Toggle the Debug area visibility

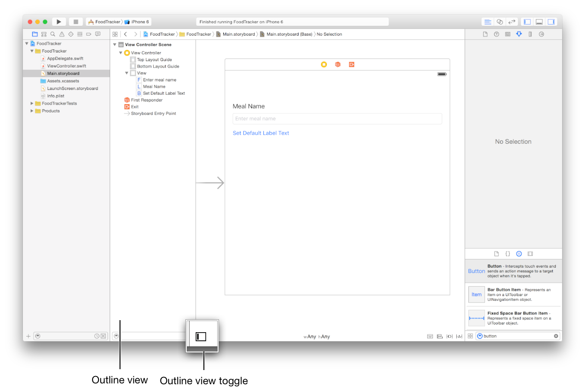tap(539, 22)
